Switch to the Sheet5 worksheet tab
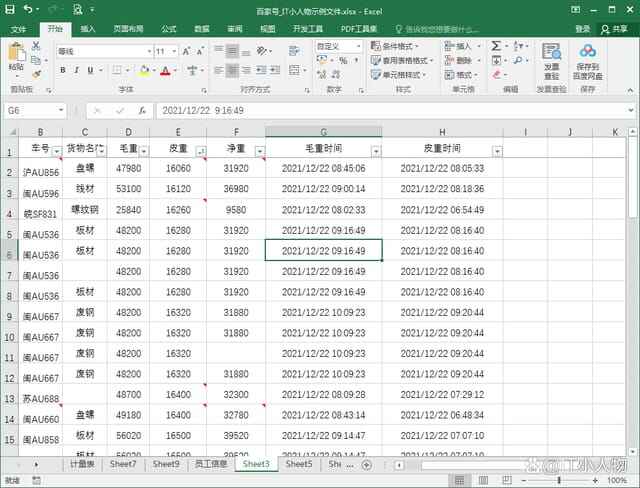640x488 pixels. [x=298, y=464]
